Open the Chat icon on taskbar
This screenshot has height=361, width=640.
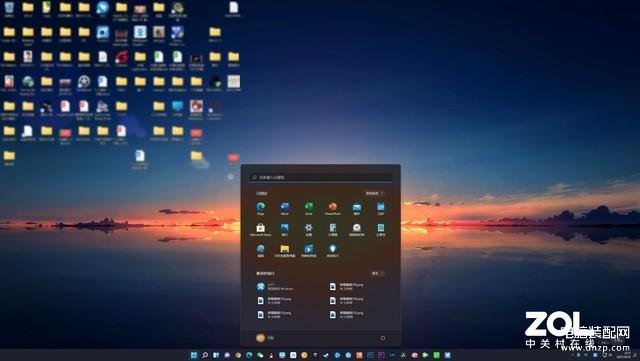(227, 355)
